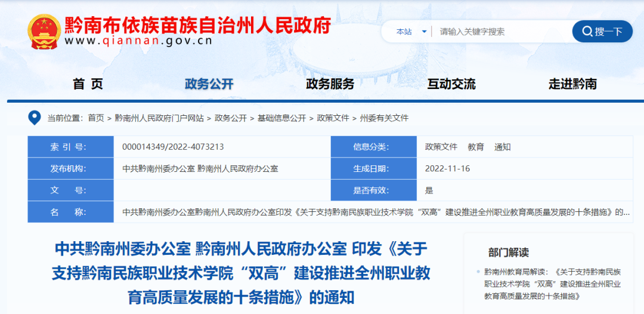
Task: Click the 当前位置 breadcrumb label
Action: point(64,118)
